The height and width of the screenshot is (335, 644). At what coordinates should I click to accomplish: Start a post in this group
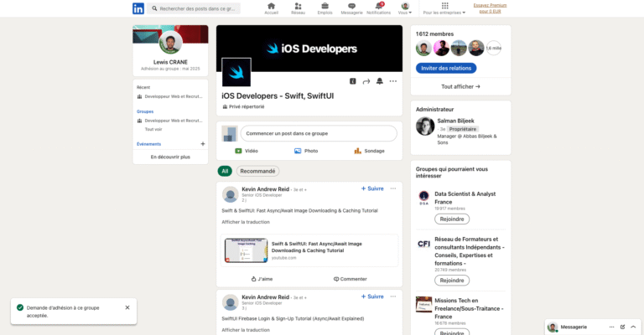(319, 134)
